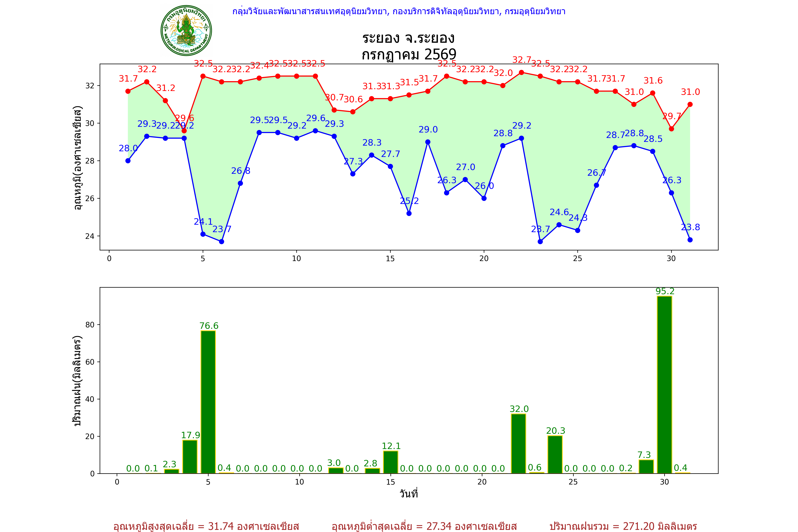The height and width of the screenshot is (532, 798).
Task: Click the rainfall value label '20.3'
Action: 555,431
